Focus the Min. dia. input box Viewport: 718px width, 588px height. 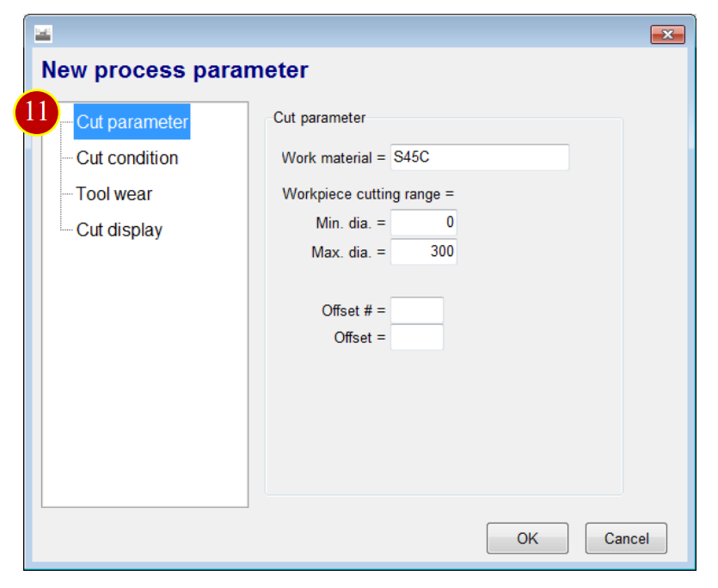point(424,223)
